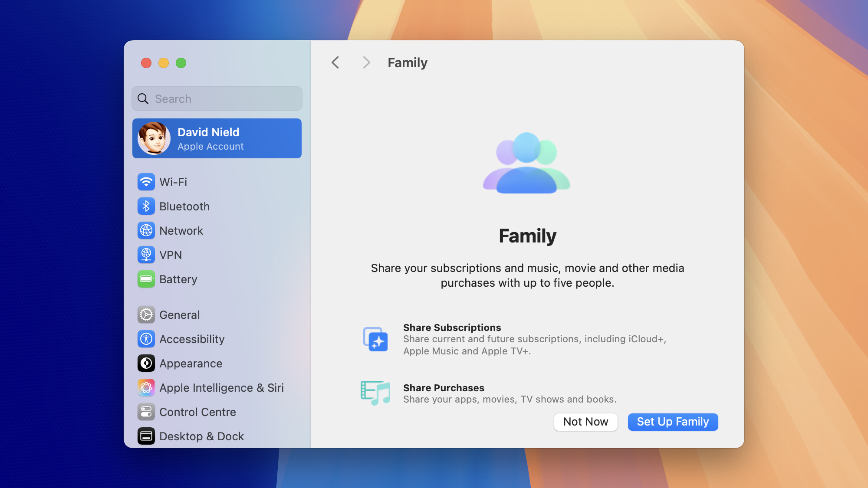868x488 pixels.
Task: Open Desktop & Dock settings
Action: pos(201,436)
